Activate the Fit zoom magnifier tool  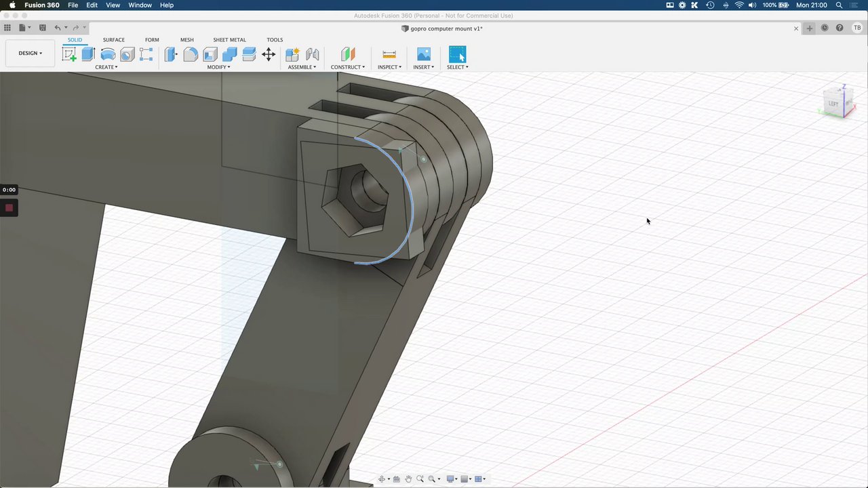click(431, 479)
